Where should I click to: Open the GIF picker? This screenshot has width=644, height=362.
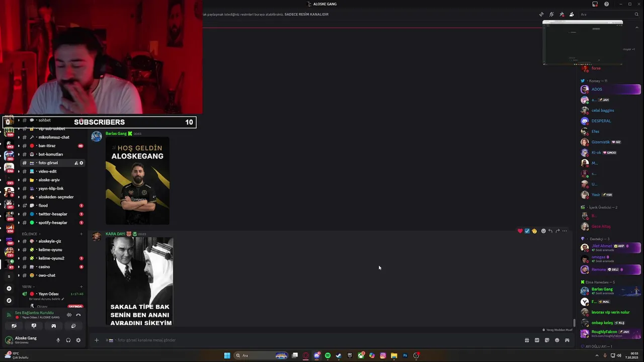537,340
